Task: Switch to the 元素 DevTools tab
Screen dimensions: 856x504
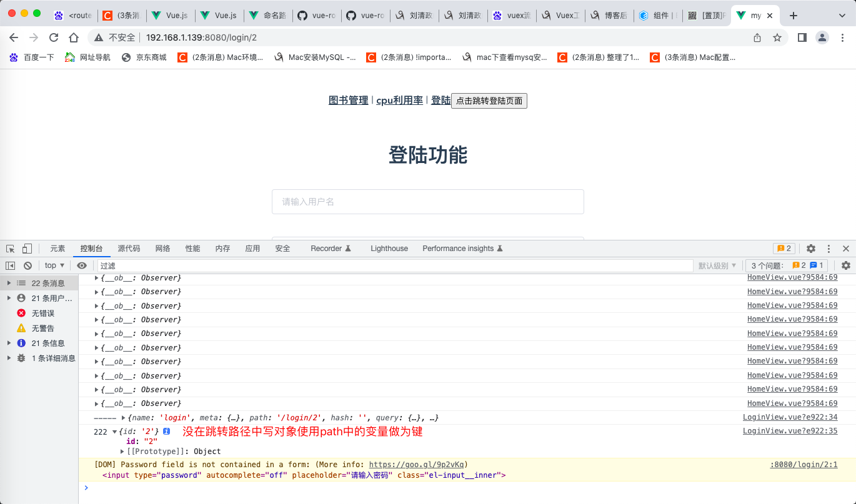Action: click(57, 249)
